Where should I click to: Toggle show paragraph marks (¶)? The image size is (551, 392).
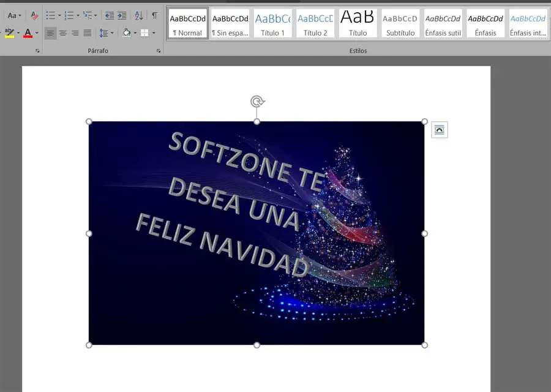pyautogui.click(x=155, y=15)
